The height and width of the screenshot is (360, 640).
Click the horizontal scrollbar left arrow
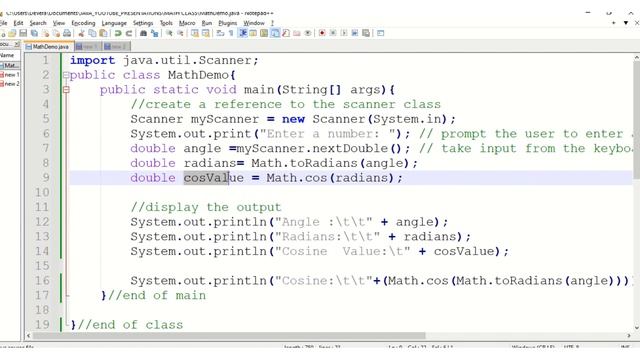28,336
